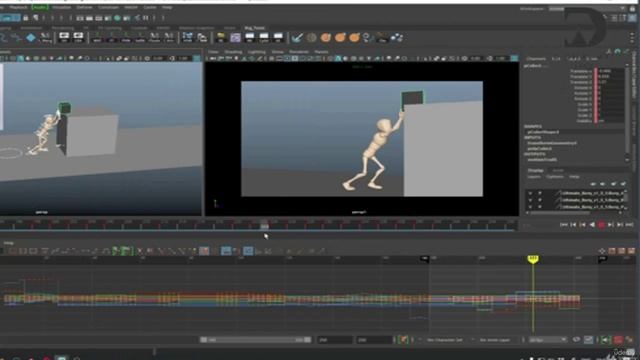This screenshot has height=360, width=640.
Task: Toggle V visibility on third Ultimate_Bony layer
Action: pos(530,207)
